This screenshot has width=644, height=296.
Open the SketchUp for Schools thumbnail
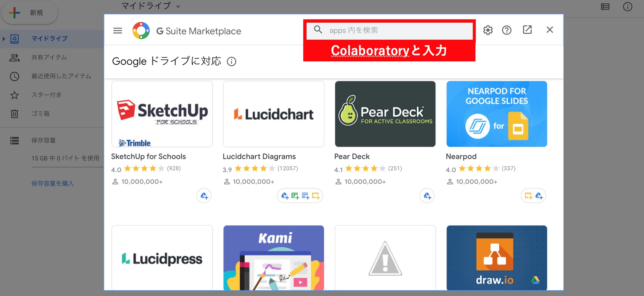coord(162,114)
